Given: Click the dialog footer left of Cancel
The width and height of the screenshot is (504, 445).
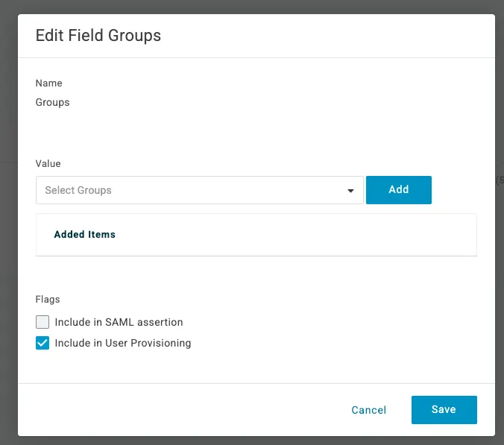Looking at the screenshot, I should point(186,410).
